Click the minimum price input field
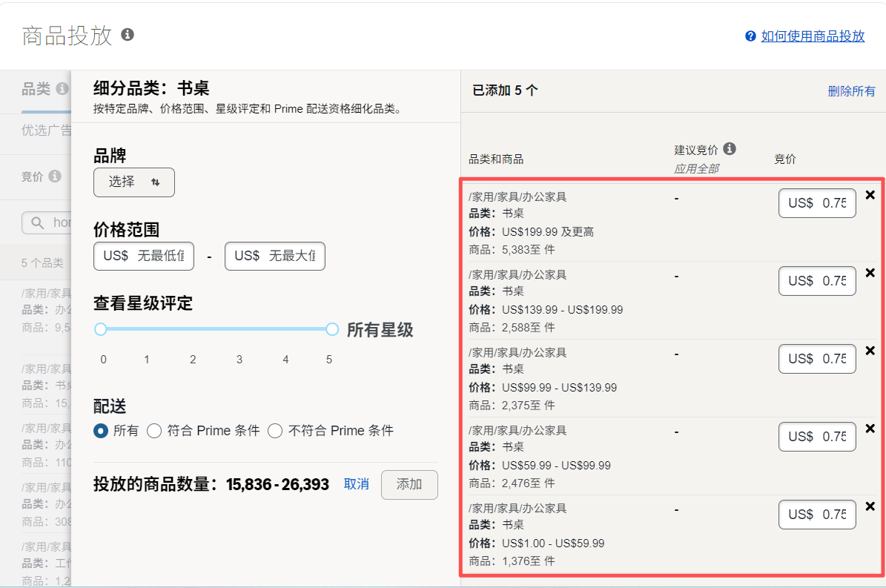The height and width of the screenshot is (588, 886). pos(144,256)
